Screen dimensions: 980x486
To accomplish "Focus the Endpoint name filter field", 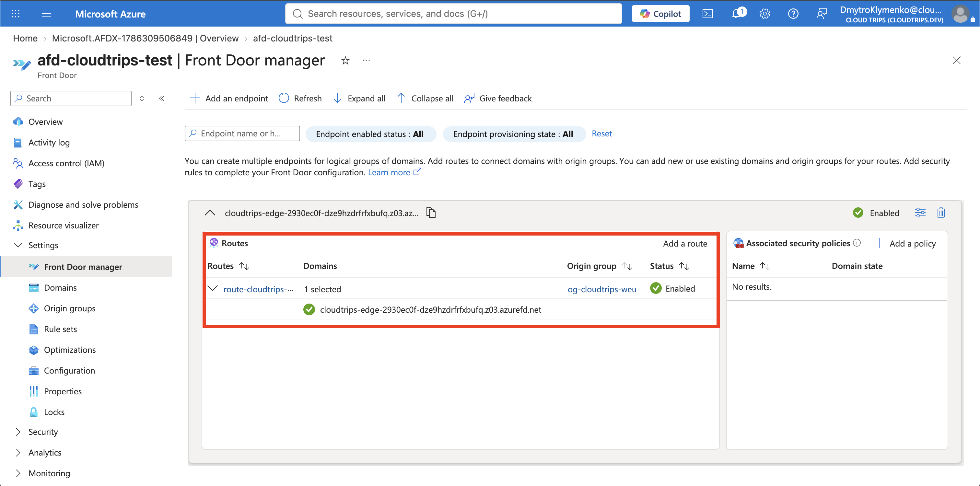I will coord(242,133).
